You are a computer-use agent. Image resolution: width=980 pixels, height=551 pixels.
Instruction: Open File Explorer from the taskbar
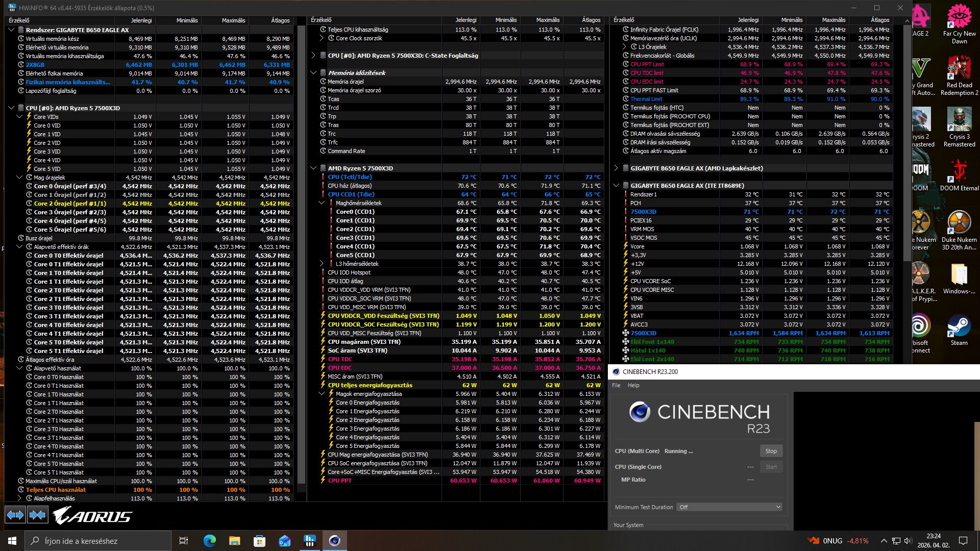(x=234, y=541)
